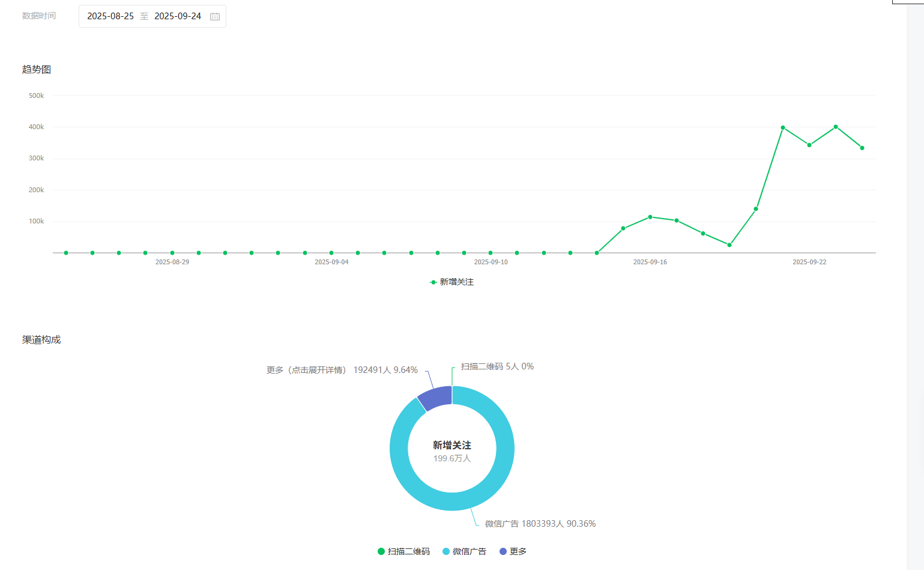
Task: Open the calendar icon in date range picker
Action: pyautogui.click(x=215, y=16)
